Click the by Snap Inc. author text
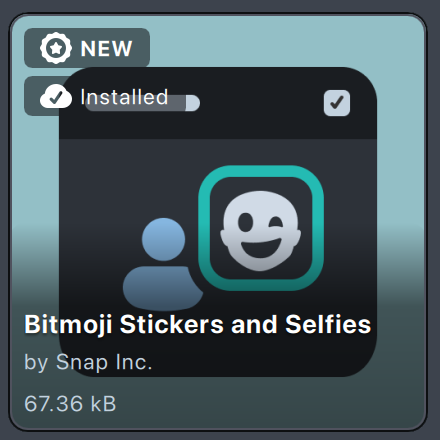 [88, 362]
